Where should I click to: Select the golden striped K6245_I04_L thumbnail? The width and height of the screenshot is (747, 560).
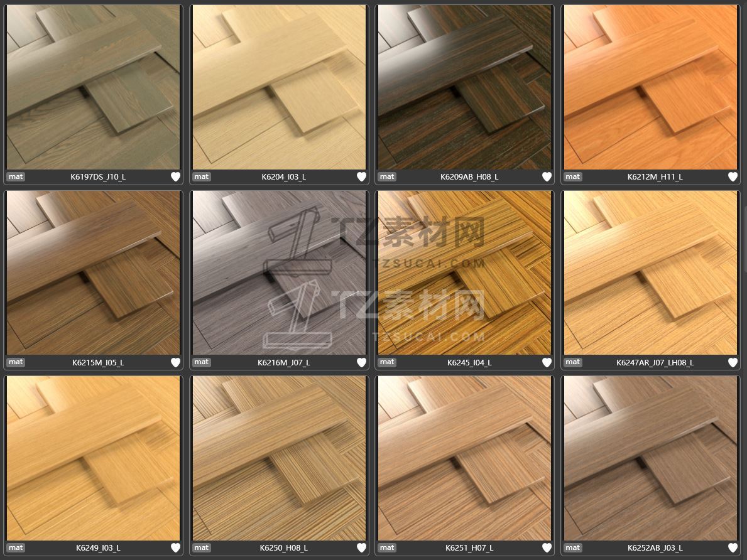[x=464, y=273]
